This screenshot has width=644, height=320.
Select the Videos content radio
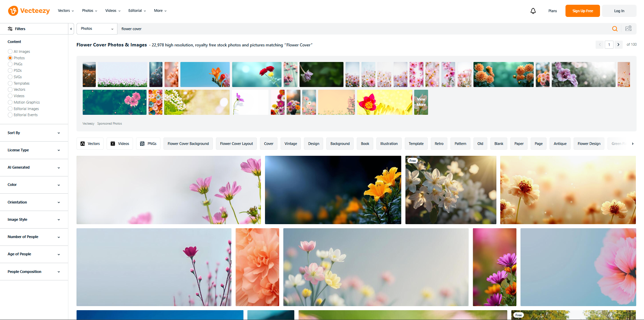pos(10,96)
